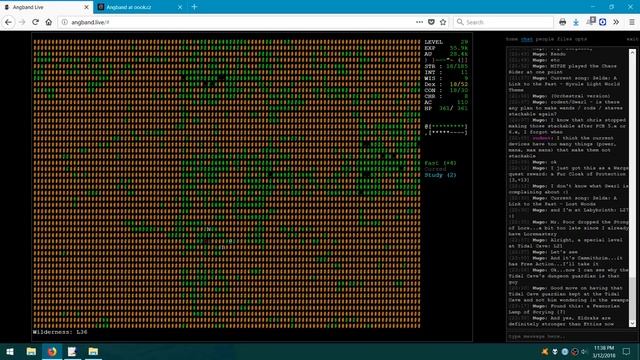This screenshot has height=360, width=640.
Task: Reload the angband.live page
Action: (x=36, y=22)
